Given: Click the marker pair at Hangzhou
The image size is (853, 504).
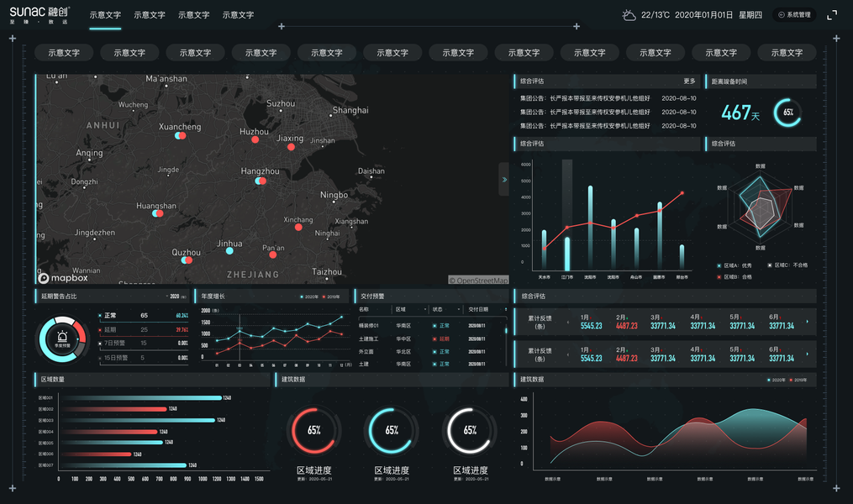Looking at the screenshot, I should [261, 181].
